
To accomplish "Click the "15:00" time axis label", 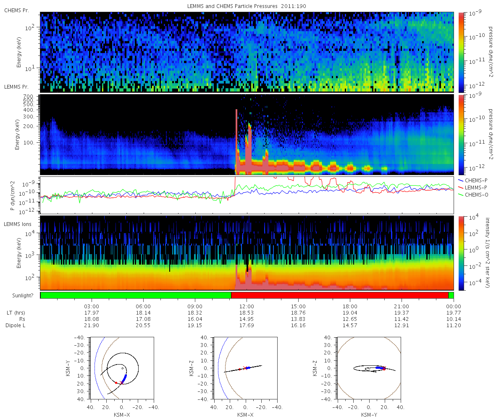I will pyautogui.click(x=298, y=306).
